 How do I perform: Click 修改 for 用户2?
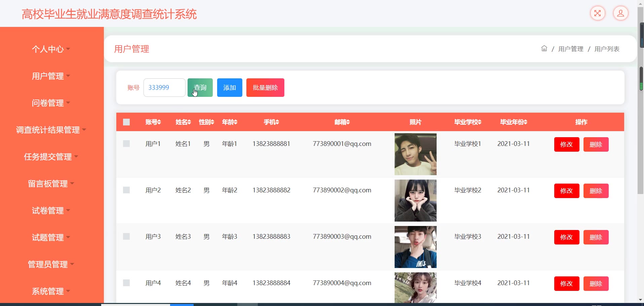click(567, 191)
